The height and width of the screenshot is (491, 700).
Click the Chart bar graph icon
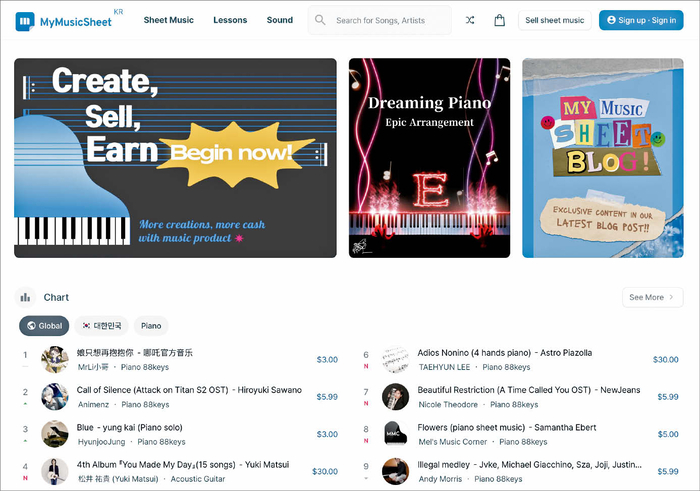pyautogui.click(x=25, y=297)
